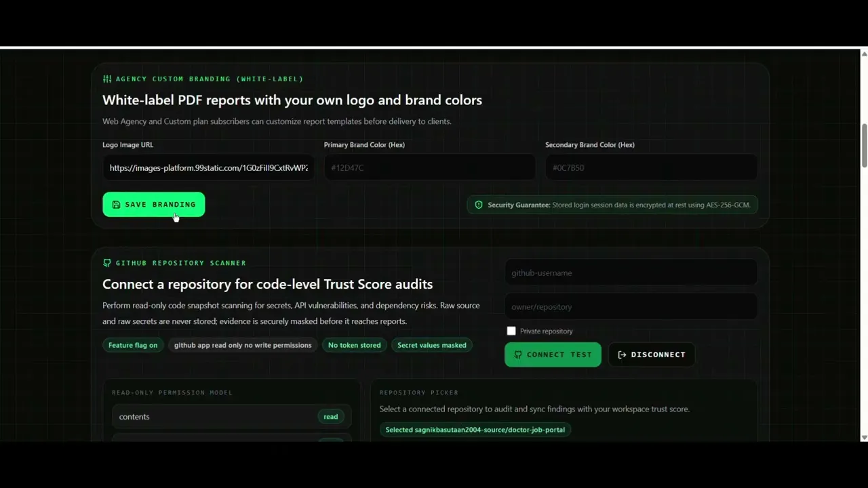The height and width of the screenshot is (488, 868).
Task: Select the contents permission row
Action: pos(232,417)
